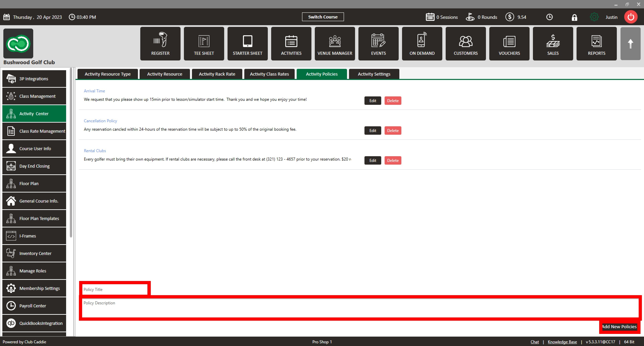Switch to Activity Resource tab
This screenshot has height=346, width=644.
tap(164, 74)
